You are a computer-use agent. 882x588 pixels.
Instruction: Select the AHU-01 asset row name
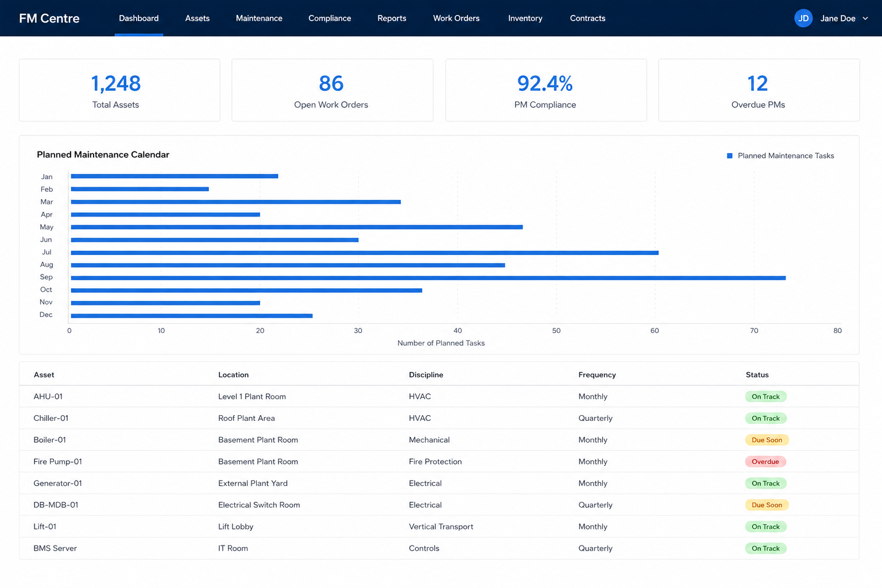(x=48, y=397)
